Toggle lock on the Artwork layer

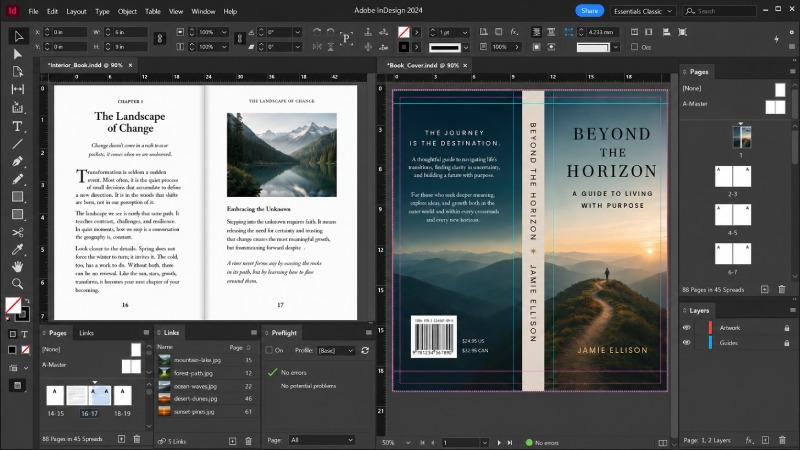pos(787,328)
